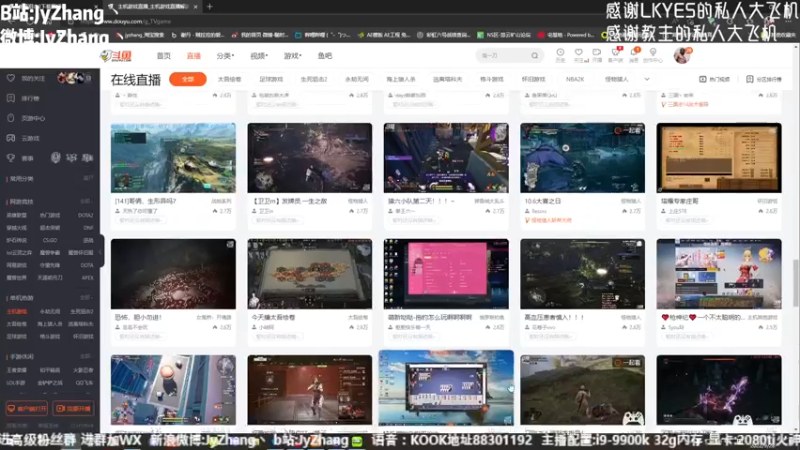Viewport: 800px width, 450px height.
Task: Select the 格斗游戏 filter tab
Action: (x=491, y=79)
